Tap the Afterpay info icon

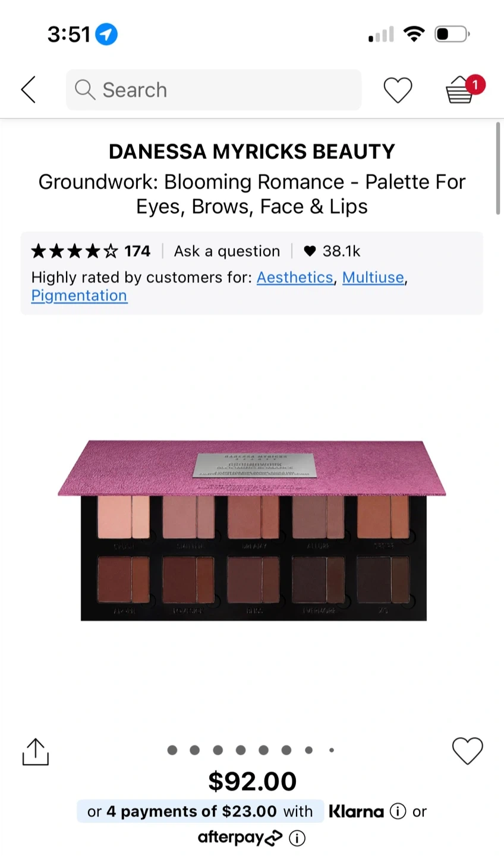(x=297, y=838)
